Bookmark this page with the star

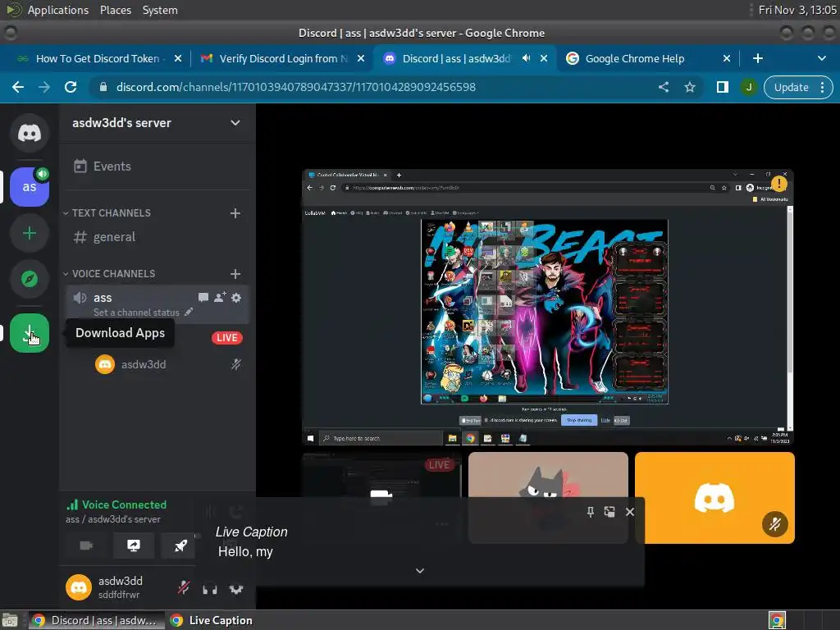(x=689, y=87)
